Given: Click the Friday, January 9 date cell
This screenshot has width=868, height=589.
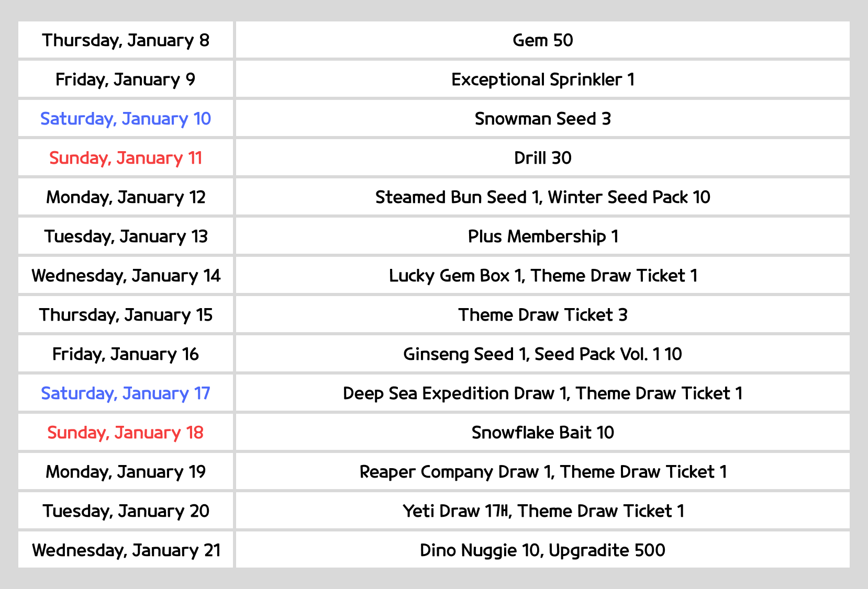Looking at the screenshot, I should [x=126, y=80].
